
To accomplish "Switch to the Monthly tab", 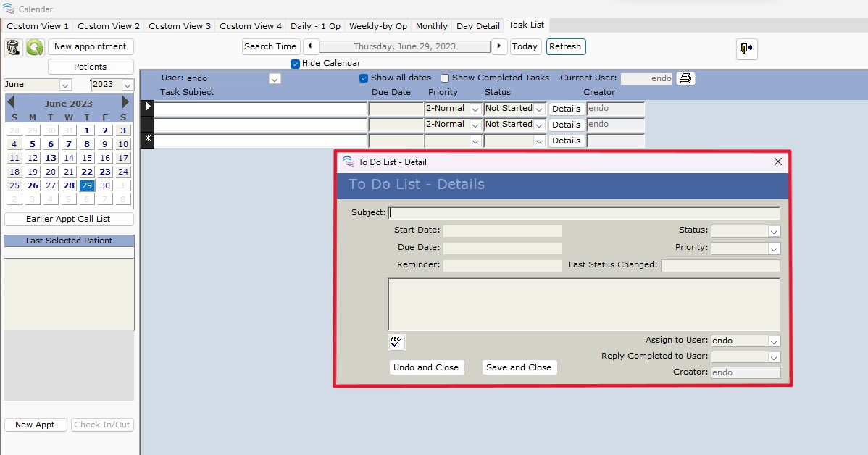I will [431, 26].
